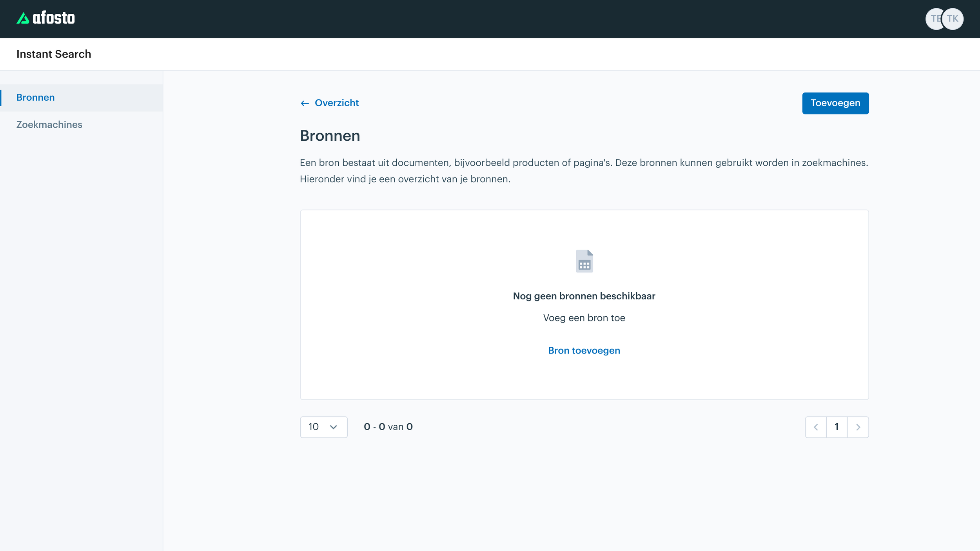
Task: Click the Instant Search header title
Action: coord(54,54)
